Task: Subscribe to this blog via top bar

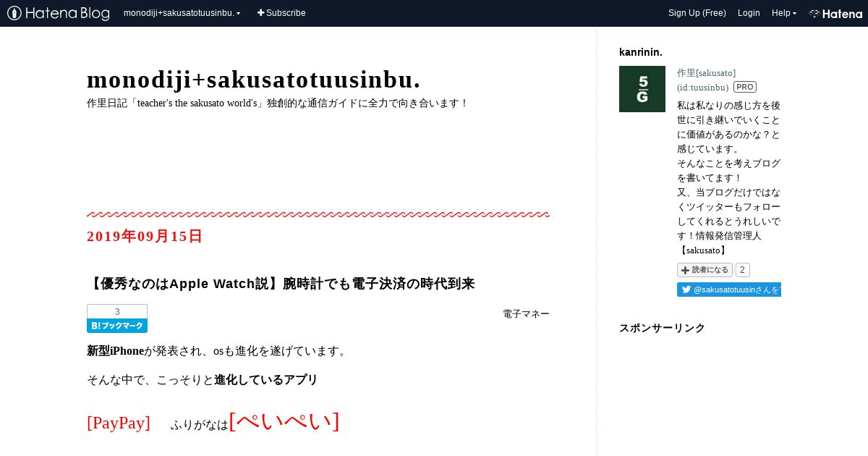Action: tap(281, 13)
